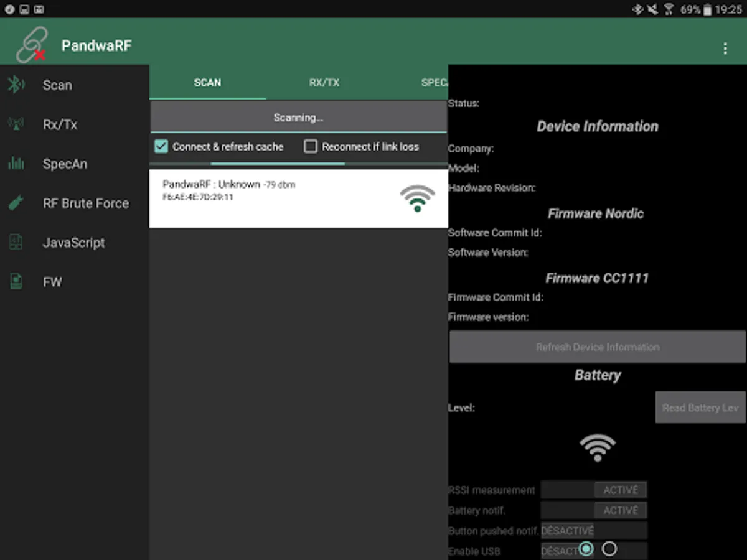Select the PandwaRF : Unknown device row
The width and height of the screenshot is (747, 560).
point(298,198)
